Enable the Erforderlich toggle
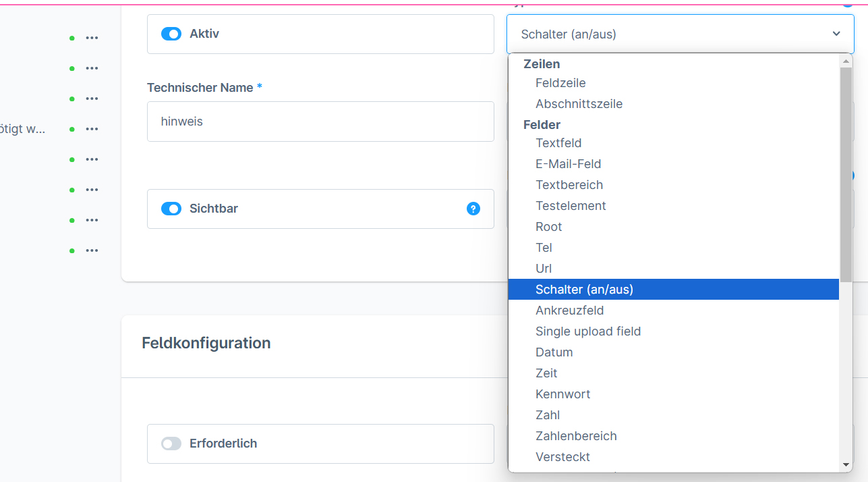The image size is (868, 482). (x=171, y=444)
